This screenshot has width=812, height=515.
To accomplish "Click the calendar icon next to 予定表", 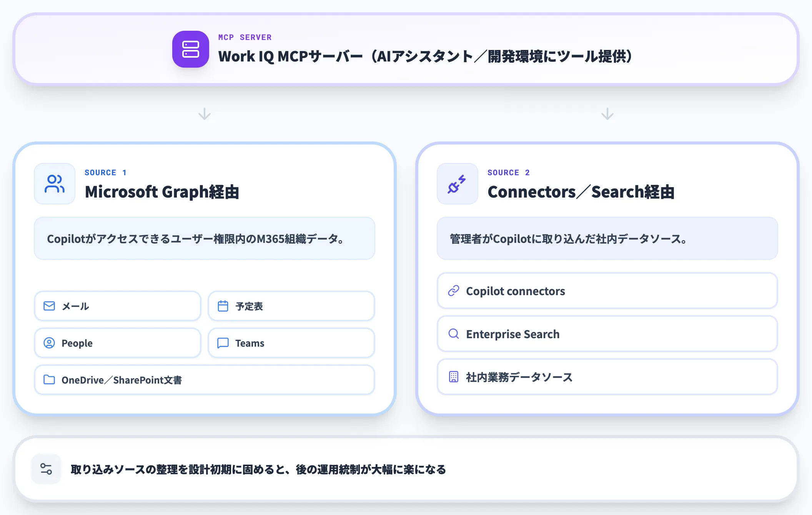I will [x=223, y=306].
